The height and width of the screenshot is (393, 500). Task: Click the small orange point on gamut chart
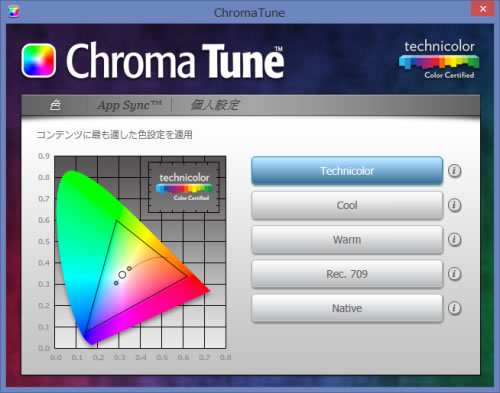[129, 268]
